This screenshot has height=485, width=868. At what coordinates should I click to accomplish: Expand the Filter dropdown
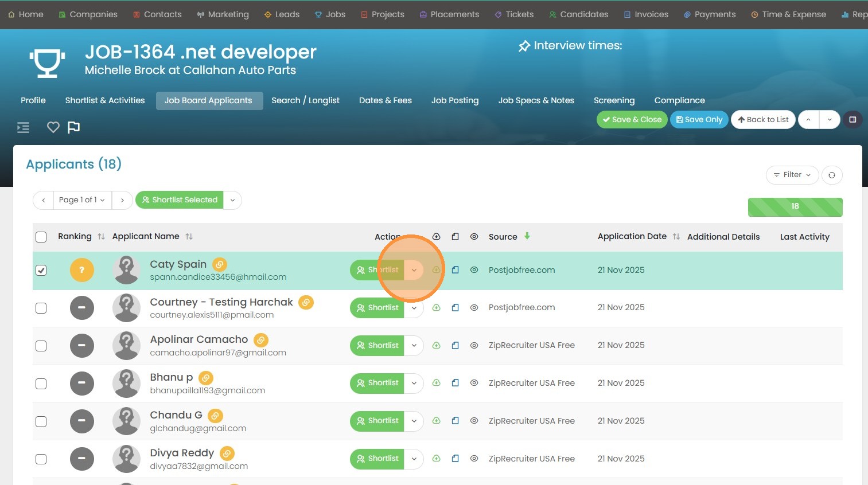tap(792, 175)
